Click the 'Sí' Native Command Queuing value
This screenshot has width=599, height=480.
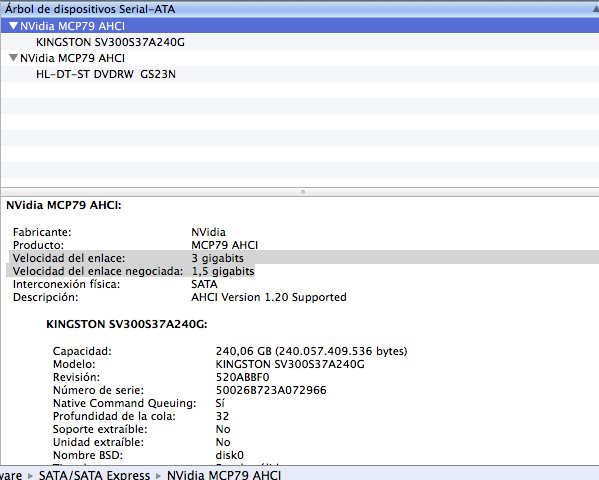pyautogui.click(x=220, y=403)
